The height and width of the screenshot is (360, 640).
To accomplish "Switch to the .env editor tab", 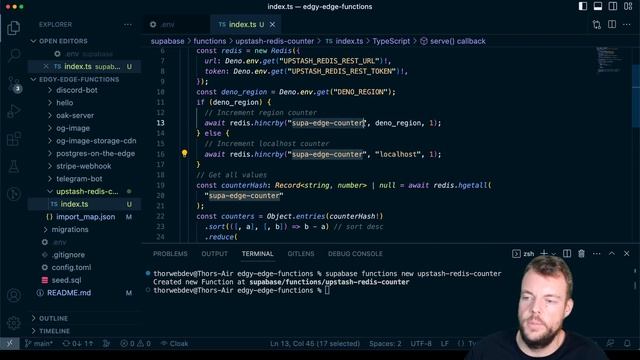I will coord(176,24).
